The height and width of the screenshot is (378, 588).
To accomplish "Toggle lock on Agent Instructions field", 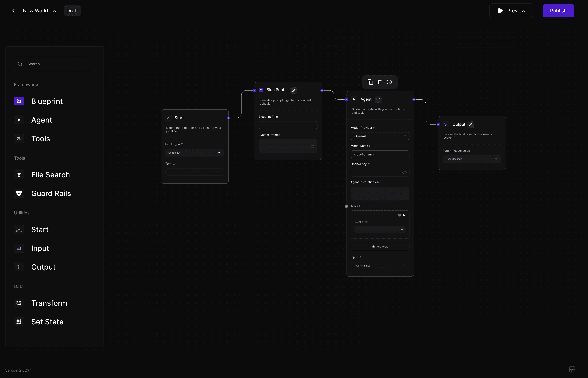I will [x=404, y=194].
